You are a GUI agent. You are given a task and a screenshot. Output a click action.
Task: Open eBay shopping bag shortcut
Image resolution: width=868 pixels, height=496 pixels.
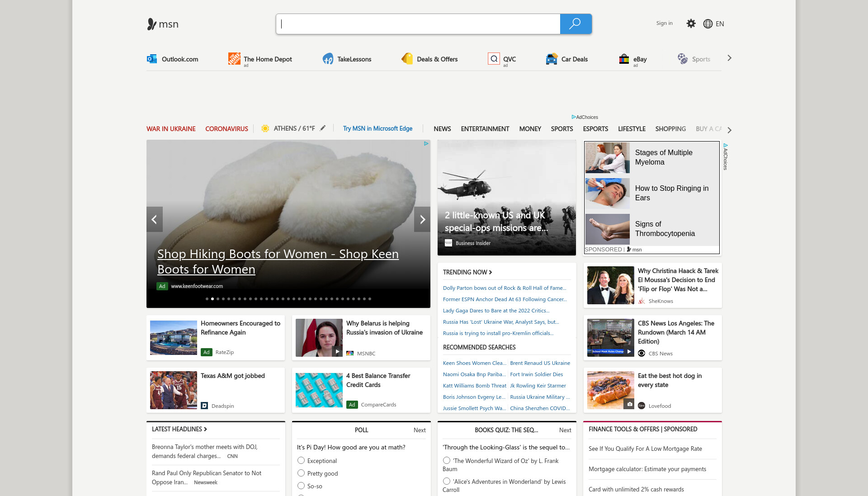click(624, 59)
